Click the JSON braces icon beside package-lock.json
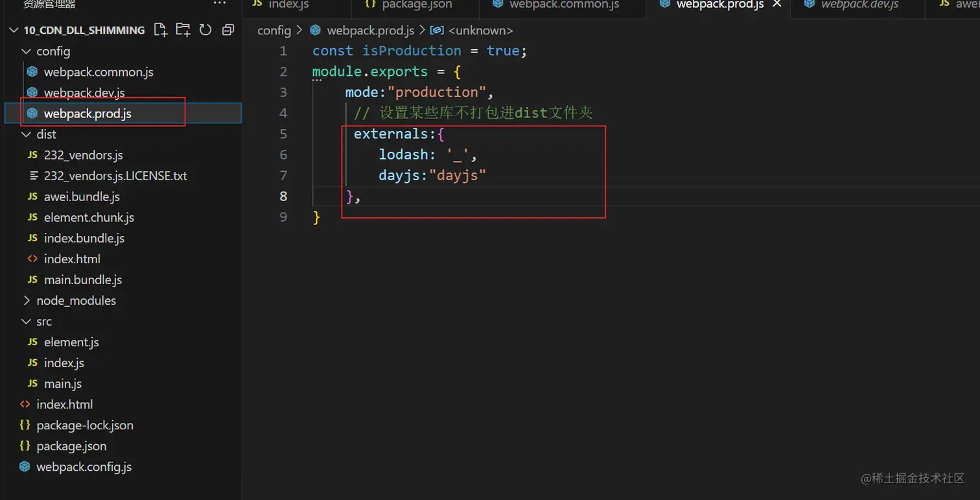The image size is (980, 500). pyautogui.click(x=25, y=425)
